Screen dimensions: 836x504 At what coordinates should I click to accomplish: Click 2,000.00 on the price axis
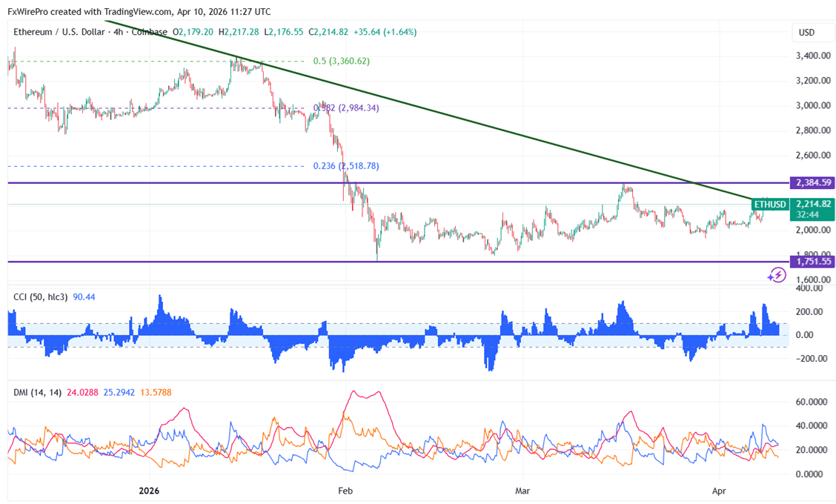tap(813, 230)
